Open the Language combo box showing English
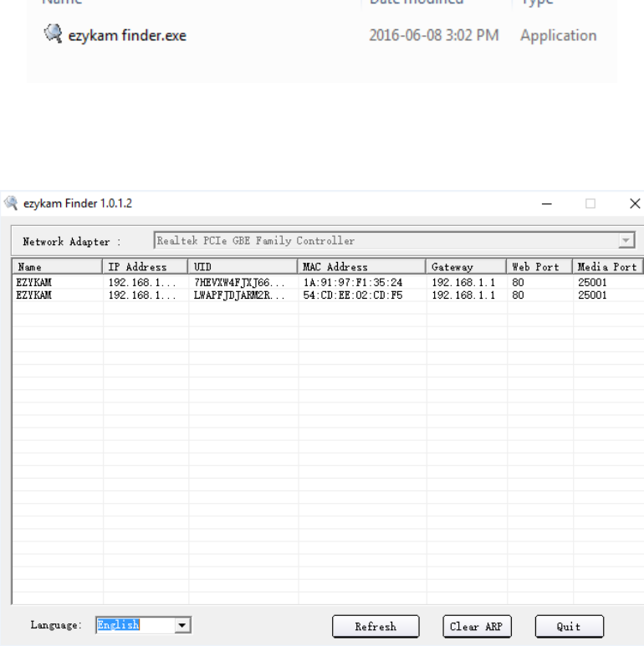The height and width of the screenshot is (646, 644). [143, 625]
